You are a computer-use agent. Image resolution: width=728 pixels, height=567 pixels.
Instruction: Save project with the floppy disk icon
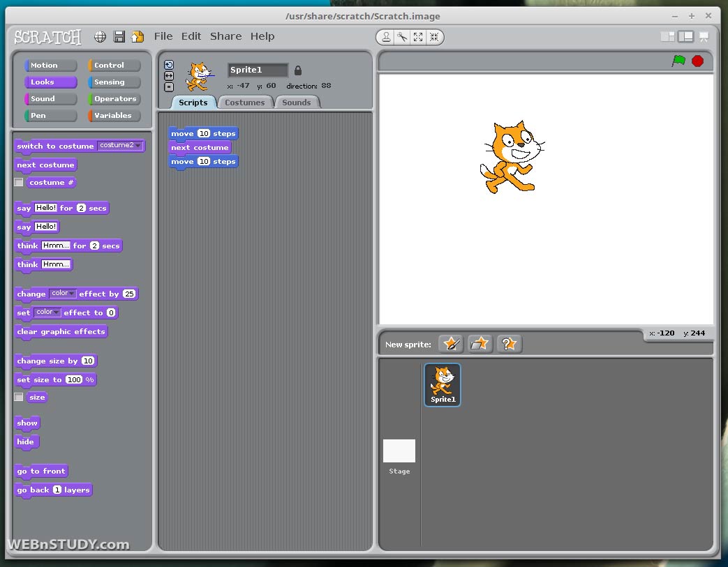(119, 37)
